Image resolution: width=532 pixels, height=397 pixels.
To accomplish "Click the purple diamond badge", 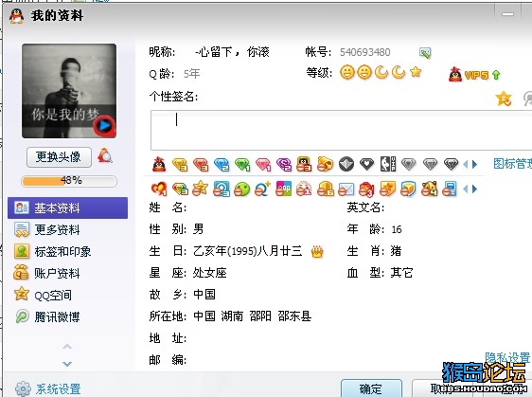I will (284, 164).
